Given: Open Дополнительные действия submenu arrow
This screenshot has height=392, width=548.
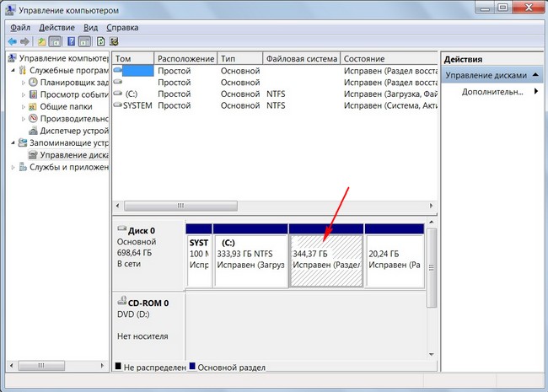Looking at the screenshot, I should point(536,92).
